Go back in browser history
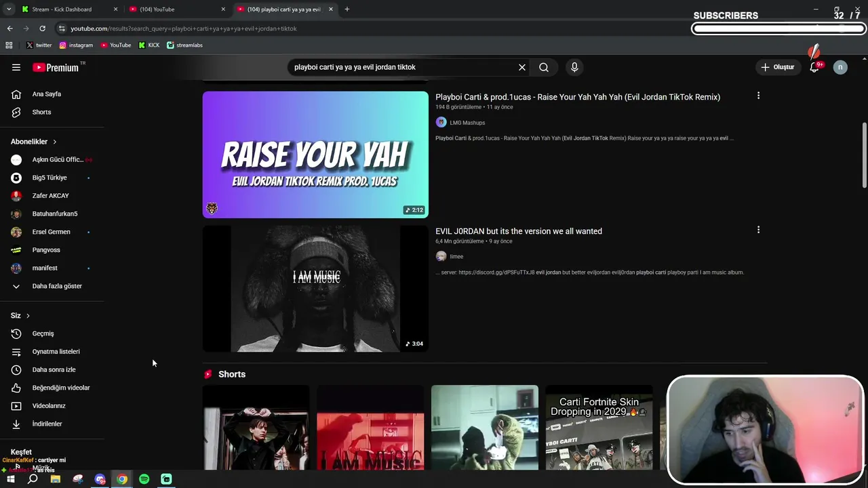 (9, 28)
